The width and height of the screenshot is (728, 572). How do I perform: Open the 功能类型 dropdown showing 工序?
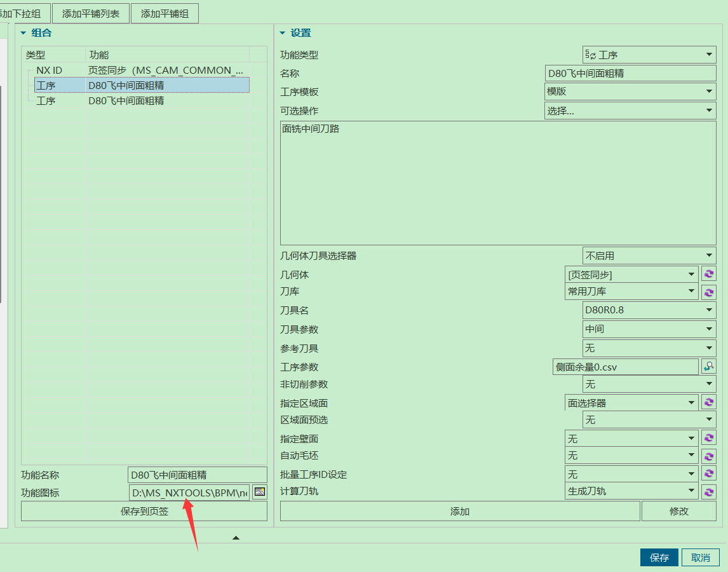coord(649,55)
